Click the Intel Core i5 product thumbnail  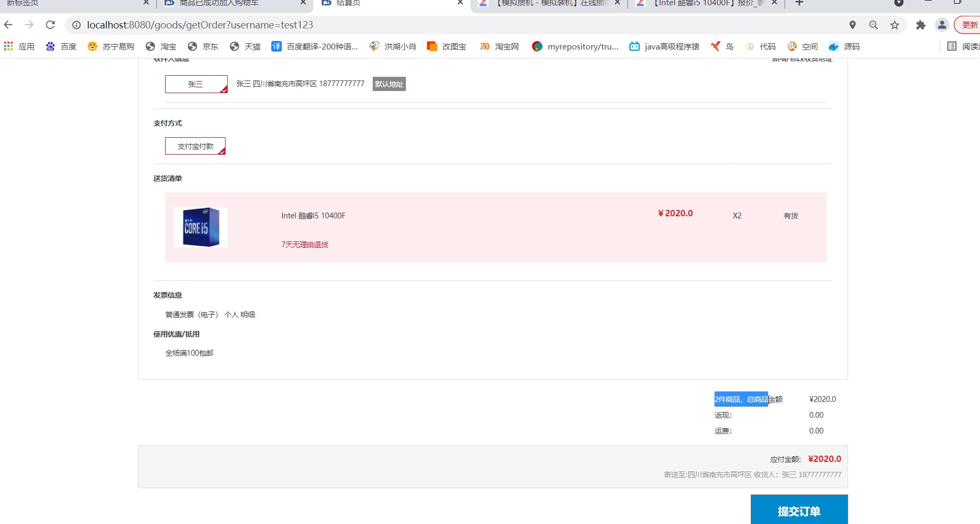click(201, 227)
